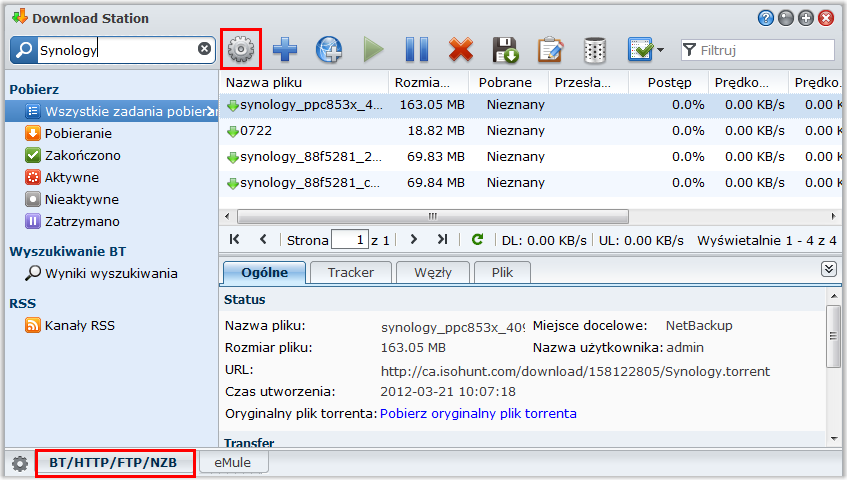
Task: Open the help question mark icon
Action: pos(765,18)
